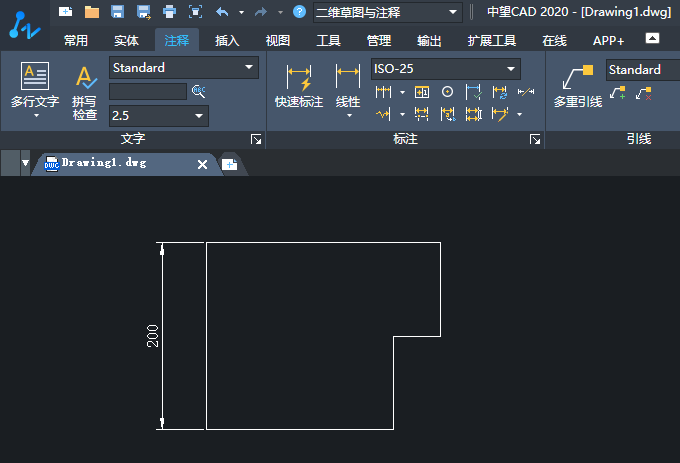This screenshot has width=680, height=463.
Task: Open dimension style dialog launcher in 标注 panel
Action: (535, 139)
